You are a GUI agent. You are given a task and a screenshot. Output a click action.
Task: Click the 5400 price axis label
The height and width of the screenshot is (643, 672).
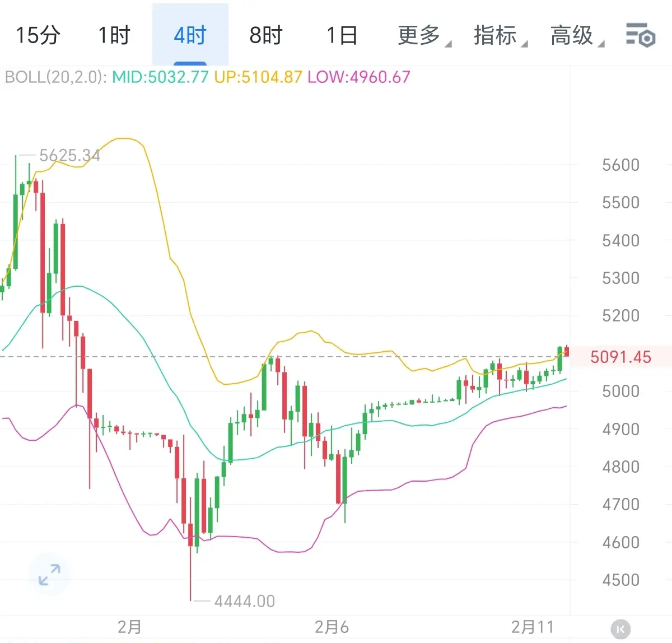click(620, 240)
